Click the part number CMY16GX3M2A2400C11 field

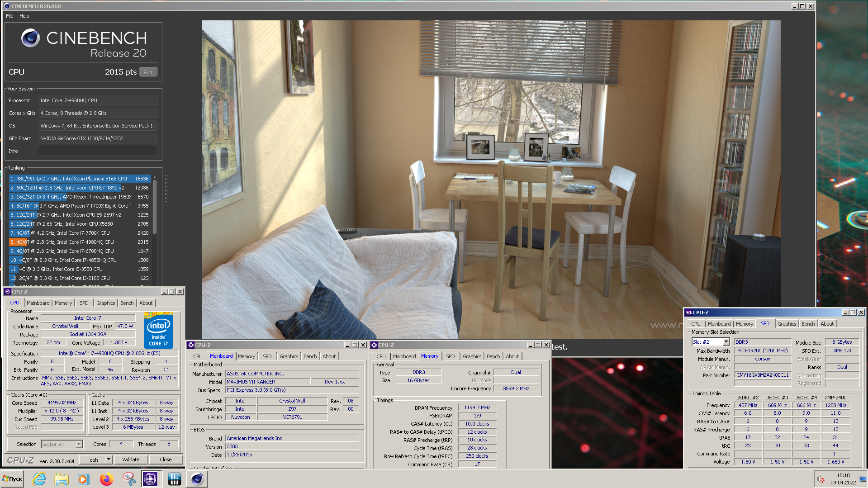pyautogui.click(x=763, y=375)
